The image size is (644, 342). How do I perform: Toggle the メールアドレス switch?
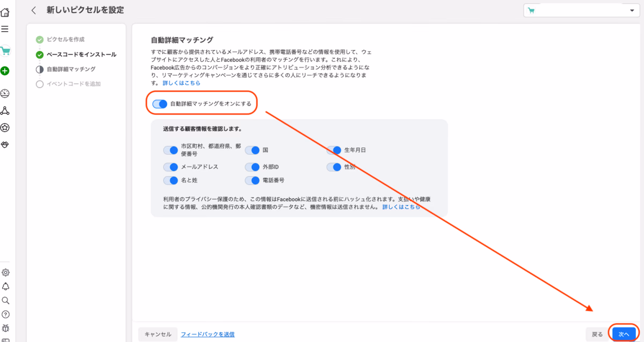(171, 167)
